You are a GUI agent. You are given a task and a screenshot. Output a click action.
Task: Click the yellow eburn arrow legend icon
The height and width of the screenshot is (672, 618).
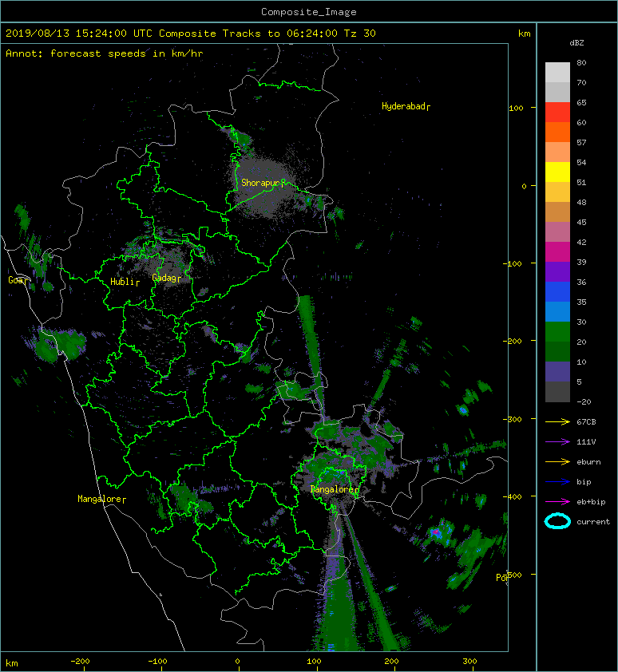[x=557, y=462]
